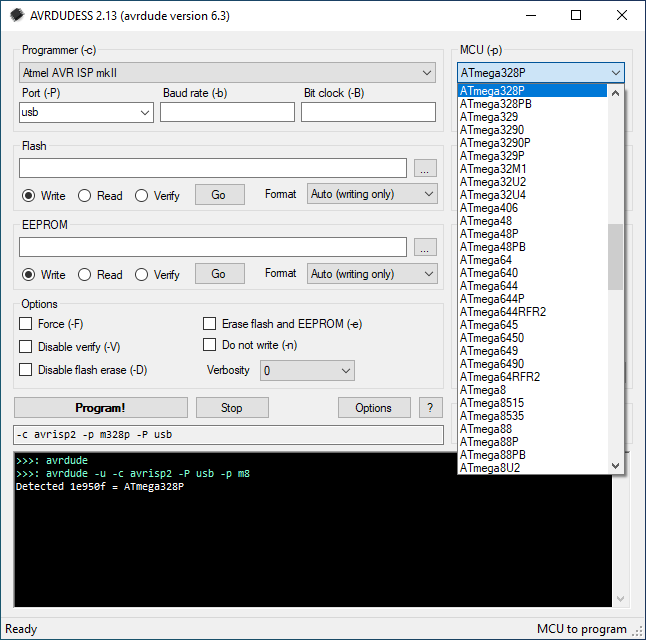The width and height of the screenshot is (646, 640).
Task: Open the Programmer (-c) dropdown
Action: (x=227, y=73)
